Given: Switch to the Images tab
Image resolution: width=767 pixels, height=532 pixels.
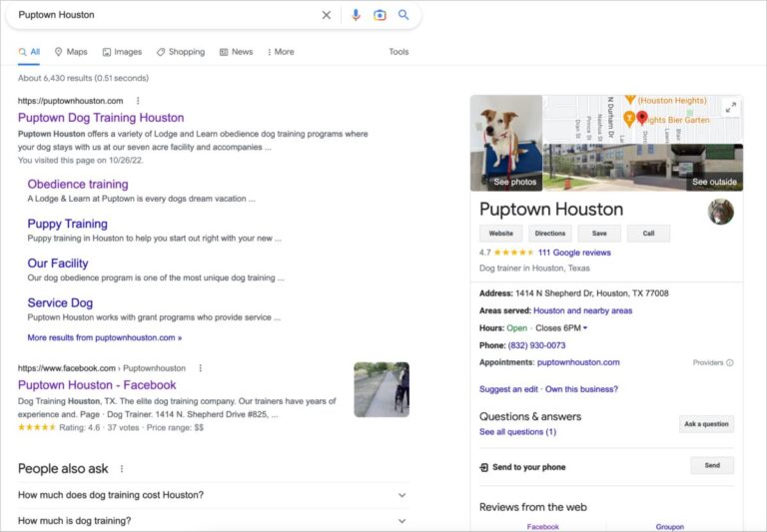Looking at the screenshot, I should pos(122,52).
